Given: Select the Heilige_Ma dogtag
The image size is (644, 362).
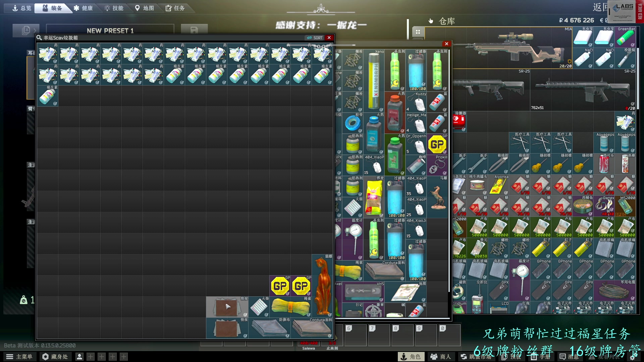Looking at the screenshot, I should click(x=416, y=123).
